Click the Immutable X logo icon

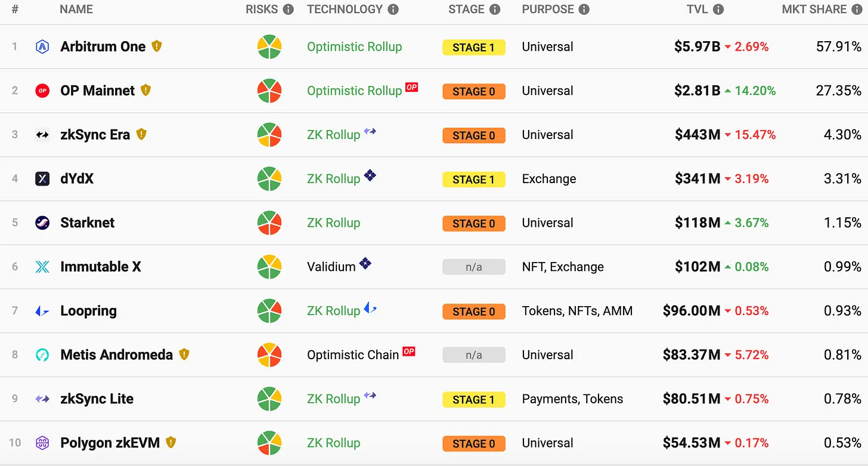42,267
